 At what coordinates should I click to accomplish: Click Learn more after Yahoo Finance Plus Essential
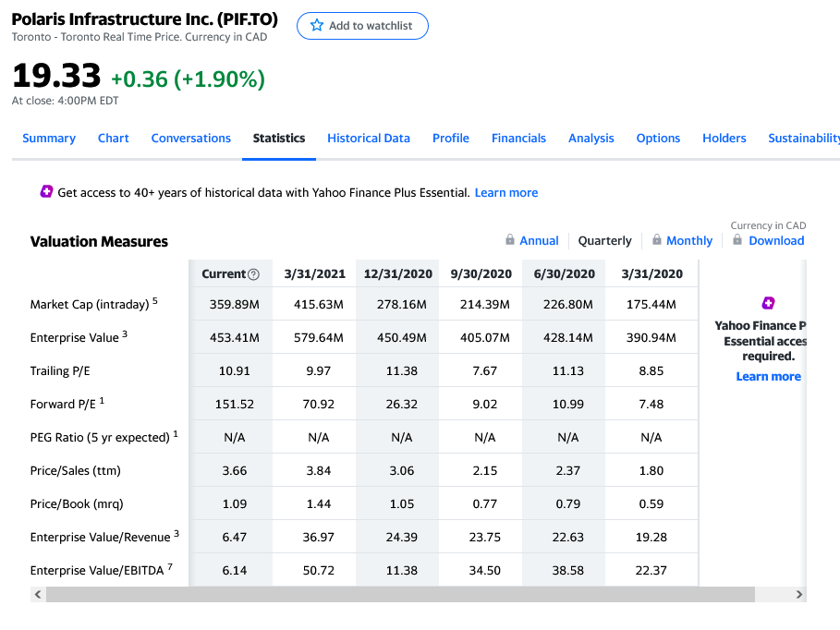506,193
